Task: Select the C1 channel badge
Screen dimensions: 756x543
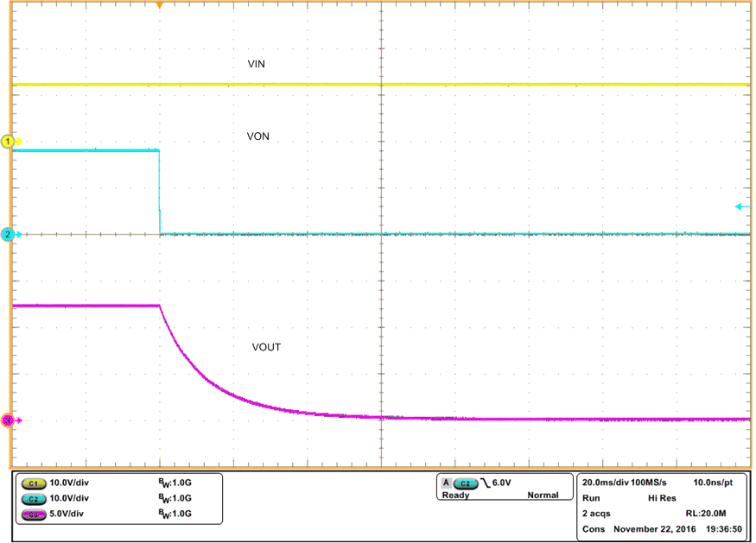Action: (33, 483)
